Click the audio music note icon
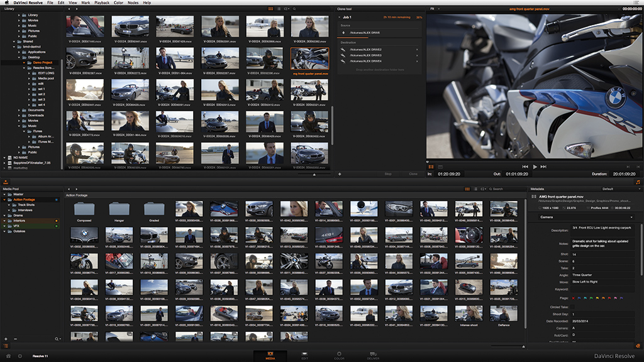Viewport: 644px width, 362px height. (638, 182)
